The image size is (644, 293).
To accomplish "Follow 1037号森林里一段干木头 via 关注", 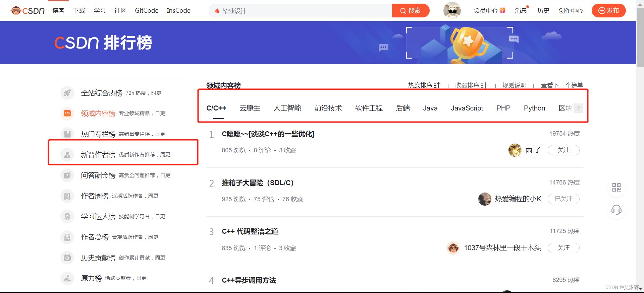I will click(563, 248).
